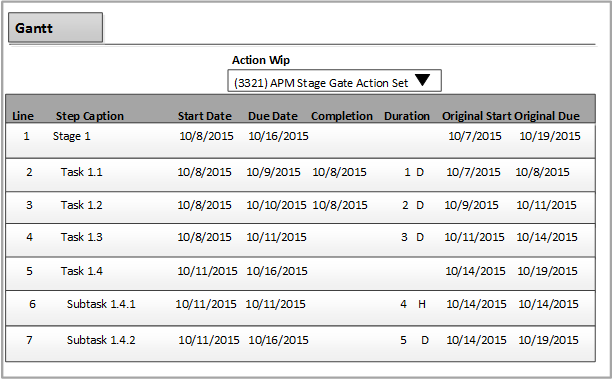This screenshot has width=613, height=379.
Task: Click the Due Date column header
Action: pyautogui.click(x=273, y=116)
